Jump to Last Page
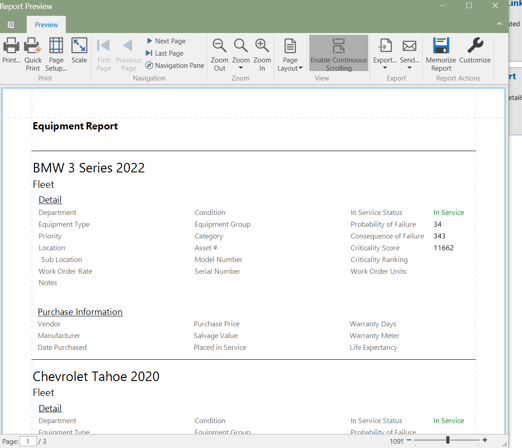Viewport: 522px width, 448px height. (165, 53)
